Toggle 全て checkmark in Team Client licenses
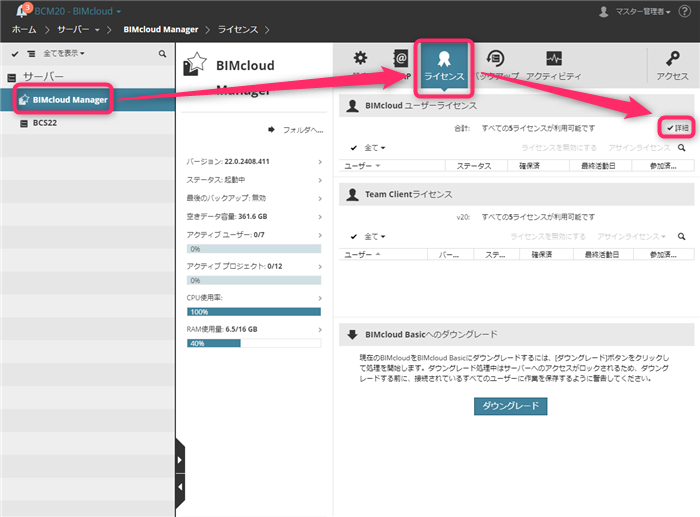 pos(354,237)
